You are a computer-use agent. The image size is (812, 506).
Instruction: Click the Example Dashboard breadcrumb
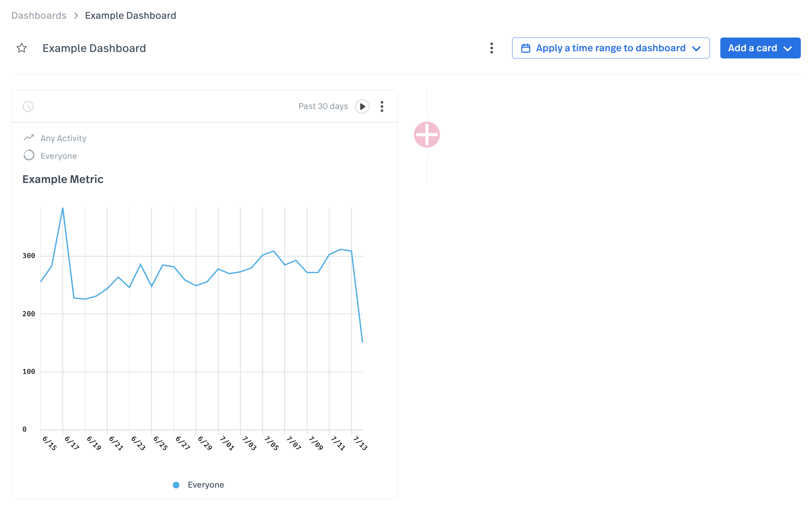pyautogui.click(x=130, y=16)
